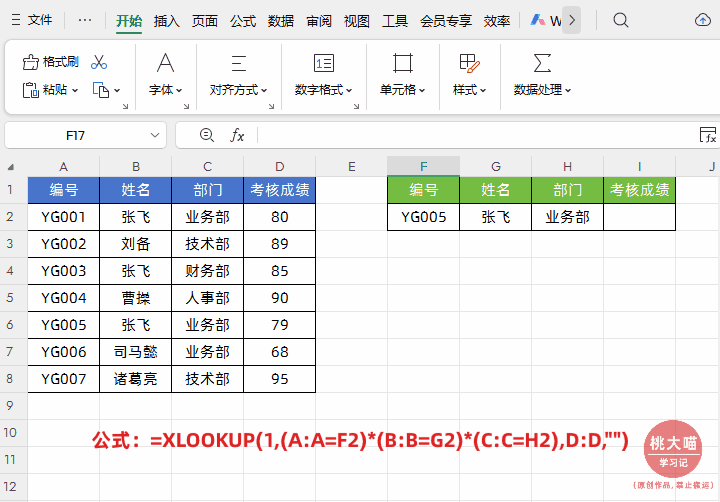Screen dimensions: 720x502
Task: Open font group dialog launcher
Action: tap(186, 107)
